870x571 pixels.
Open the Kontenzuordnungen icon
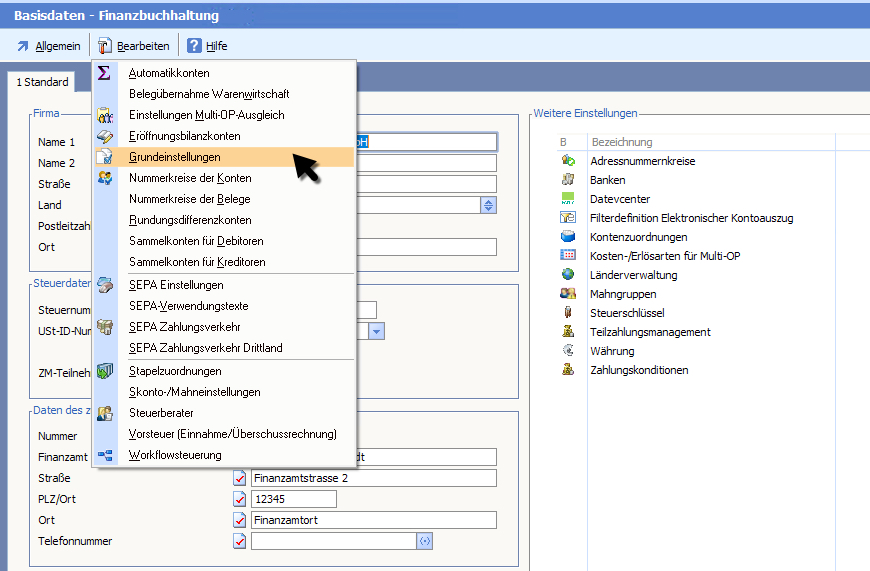coord(568,237)
